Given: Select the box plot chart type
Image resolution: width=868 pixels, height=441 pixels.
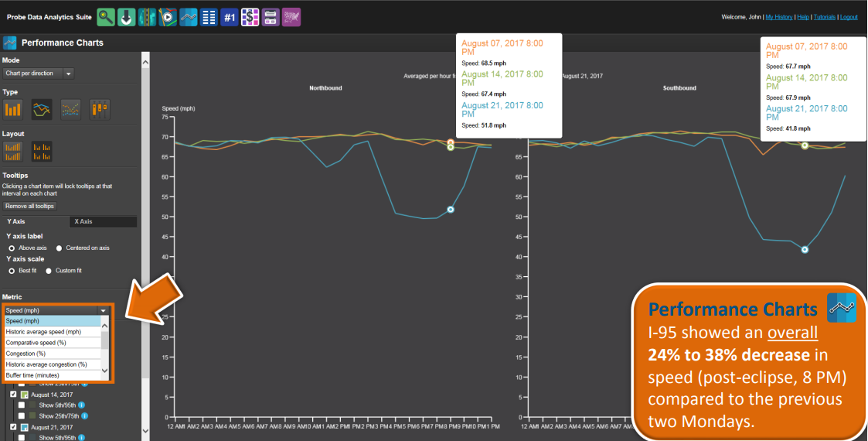Looking at the screenshot, I should pos(99,109).
